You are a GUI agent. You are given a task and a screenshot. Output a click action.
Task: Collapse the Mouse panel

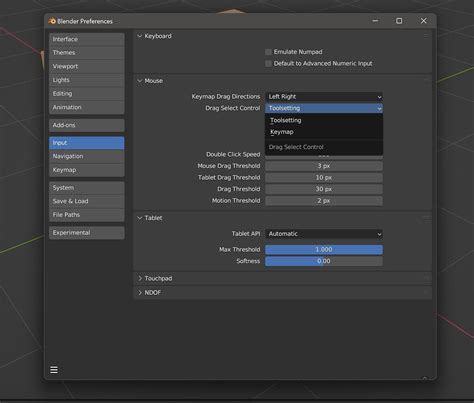(140, 81)
